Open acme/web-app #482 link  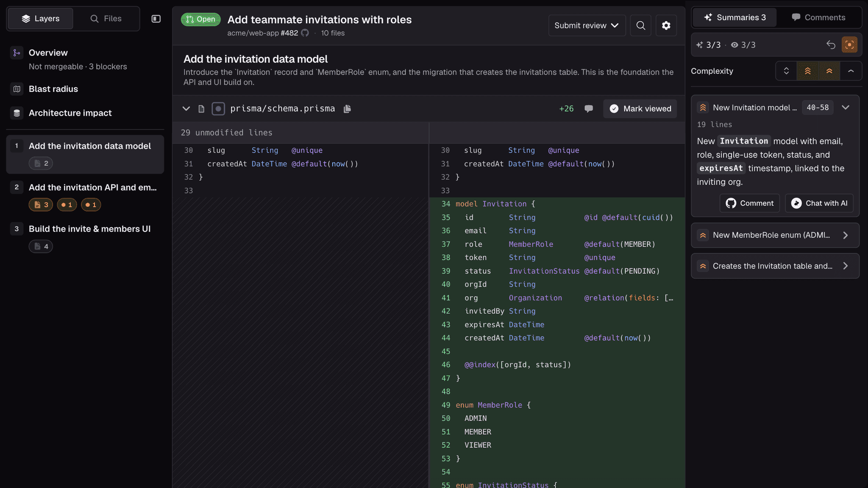coord(262,33)
